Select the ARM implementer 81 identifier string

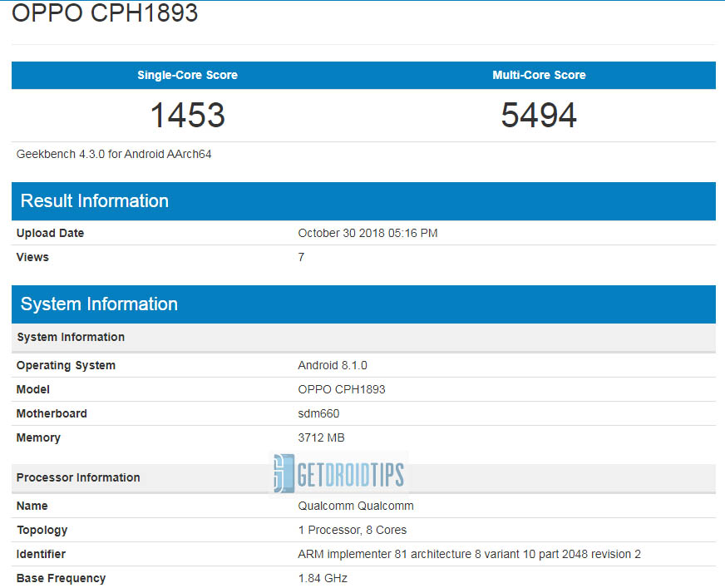(x=469, y=554)
